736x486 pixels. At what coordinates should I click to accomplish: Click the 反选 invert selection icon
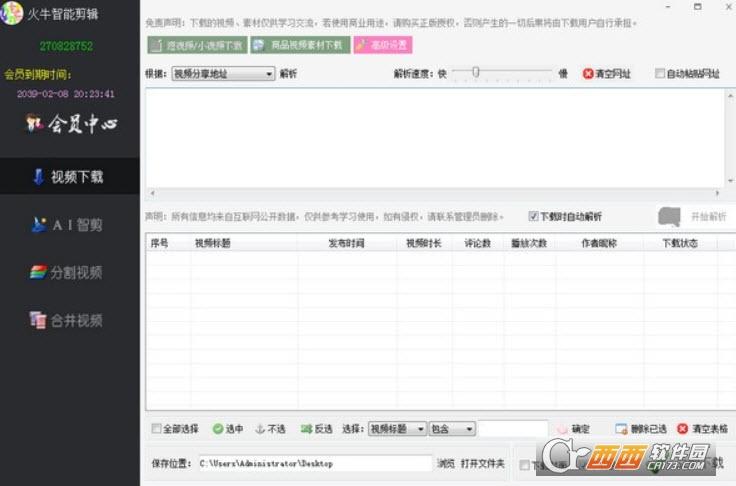306,429
